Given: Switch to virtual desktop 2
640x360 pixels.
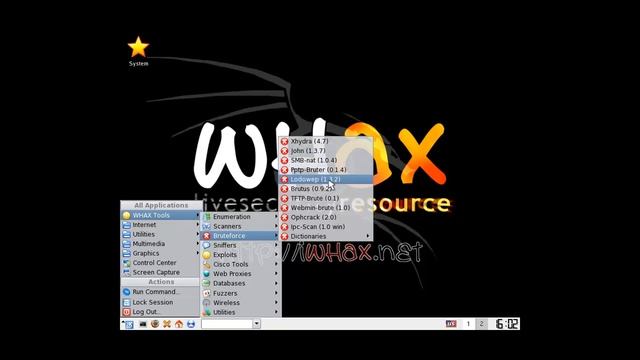Looking at the screenshot, I should (x=481, y=324).
